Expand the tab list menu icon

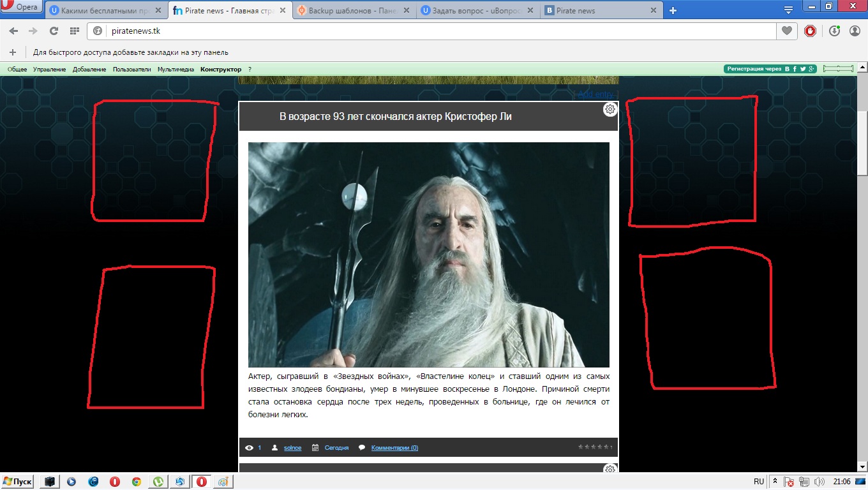788,10
